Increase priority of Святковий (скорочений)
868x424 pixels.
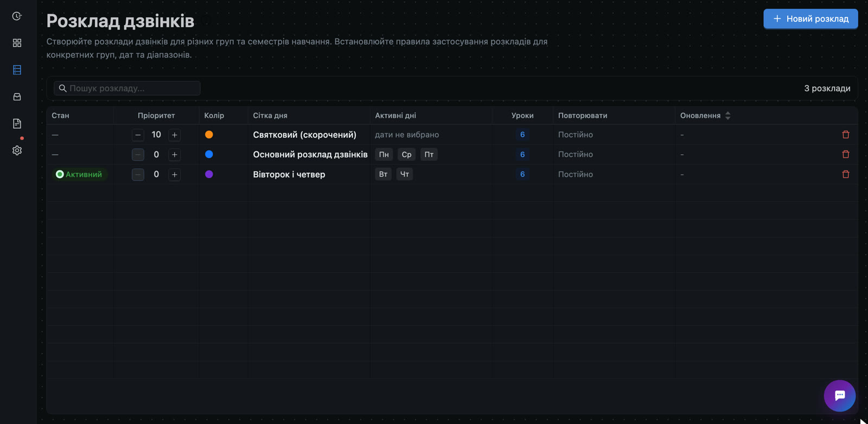(174, 135)
